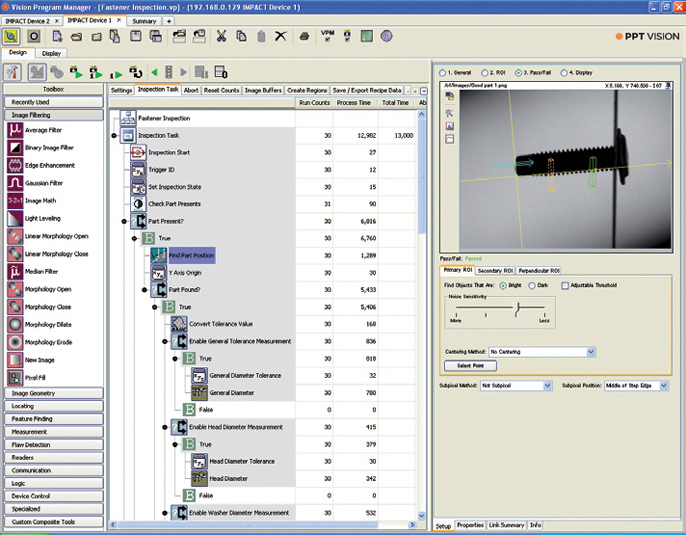This screenshot has height=535, width=686.
Task: Open the Centering Method dropdown
Action: pyautogui.click(x=591, y=352)
